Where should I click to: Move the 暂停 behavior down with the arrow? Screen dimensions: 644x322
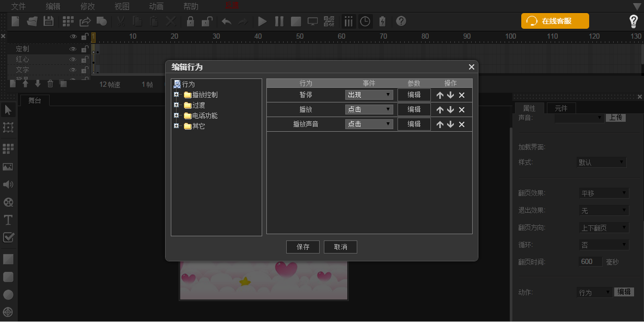pyautogui.click(x=450, y=95)
